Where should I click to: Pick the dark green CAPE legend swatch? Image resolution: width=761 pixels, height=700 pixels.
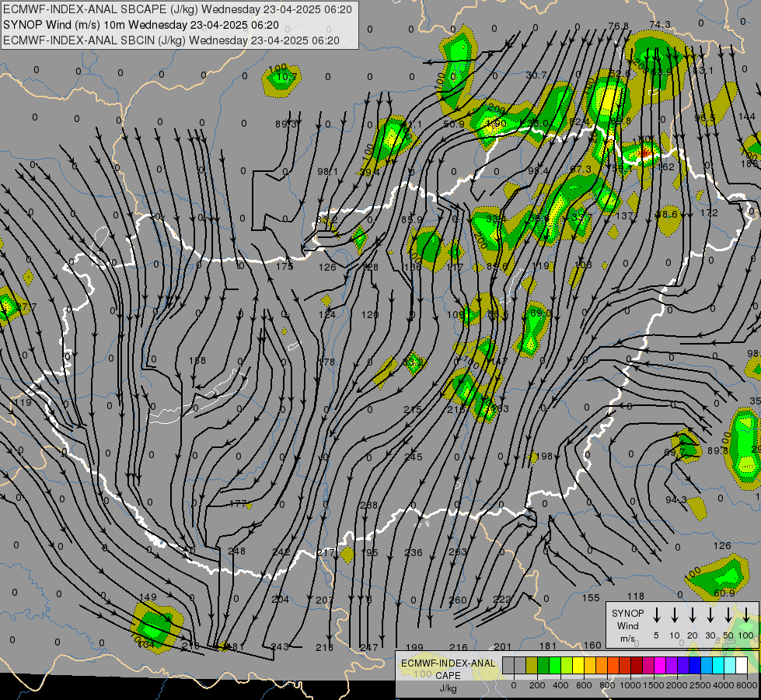543,666
